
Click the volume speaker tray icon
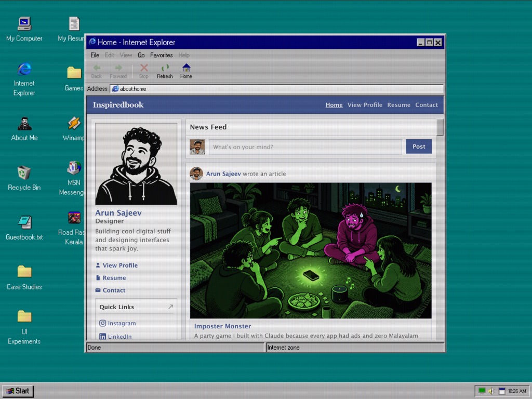491,391
